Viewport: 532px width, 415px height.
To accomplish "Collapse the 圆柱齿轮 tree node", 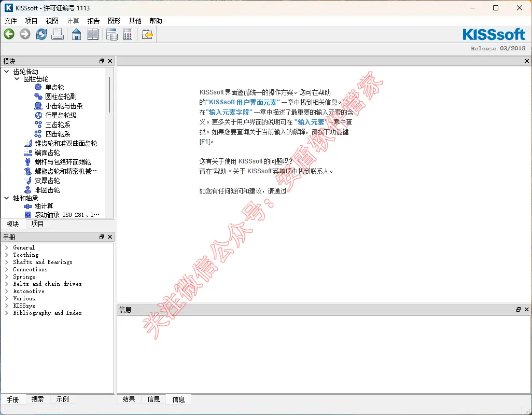I will pyautogui.click(x=17, y=79).
